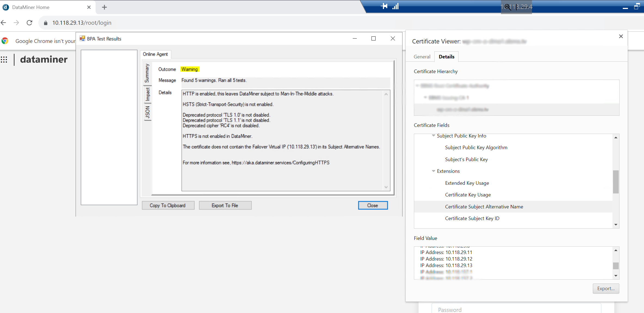Reload the DataMiner login page
The image size is (644, 313).
coord(30,23)
